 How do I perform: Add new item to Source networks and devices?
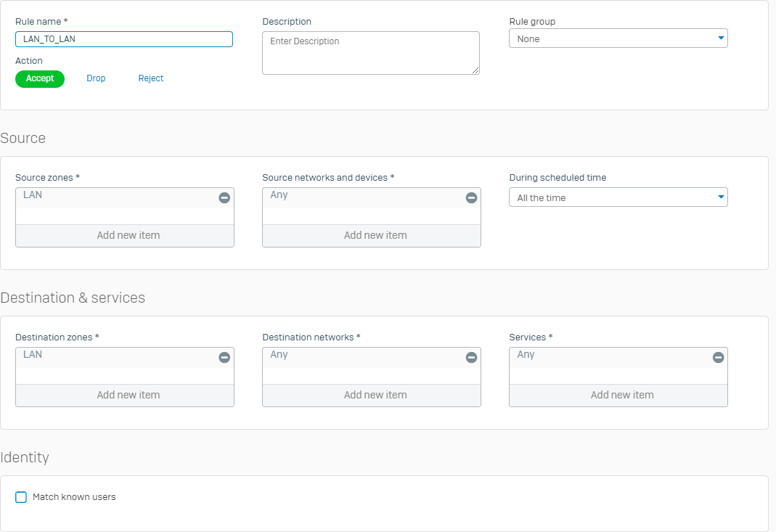click(x=372, y=236)
